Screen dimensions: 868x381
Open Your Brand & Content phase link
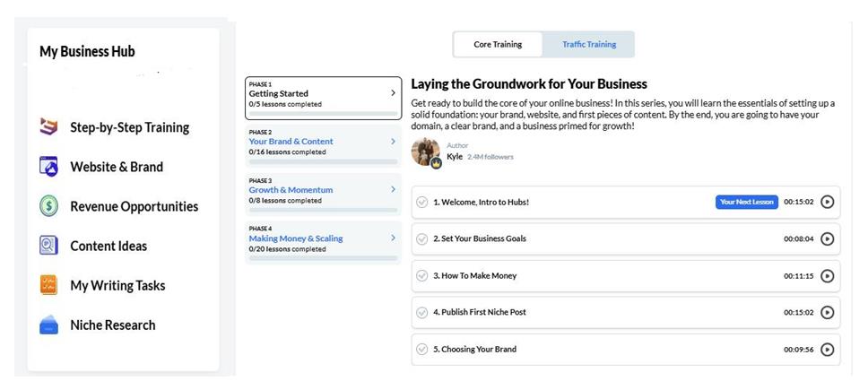[x=291, y=142]
